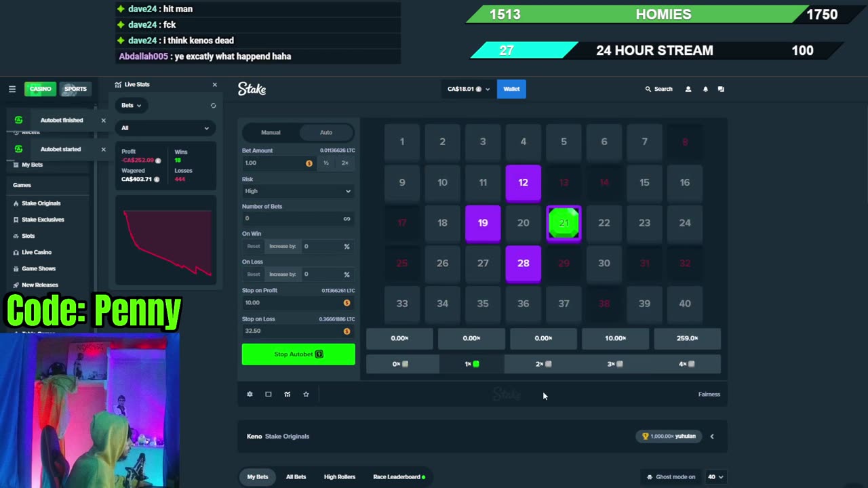Refresh the Live Stats panel
The image size is (868, 488).
click(213, 106)
